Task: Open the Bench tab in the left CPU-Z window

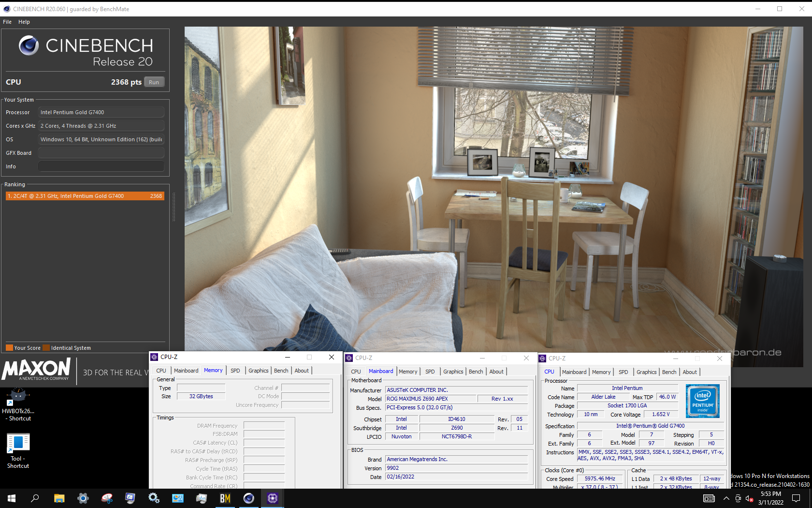Action: coord(281,371)
